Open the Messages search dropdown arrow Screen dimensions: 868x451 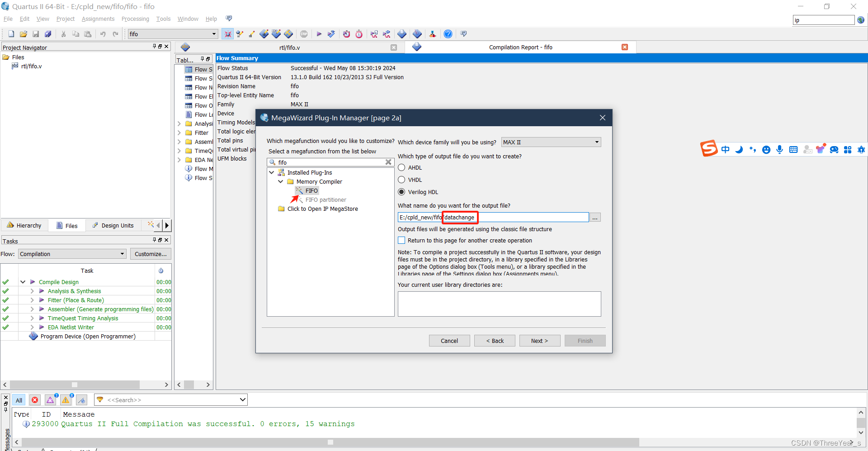242,399
